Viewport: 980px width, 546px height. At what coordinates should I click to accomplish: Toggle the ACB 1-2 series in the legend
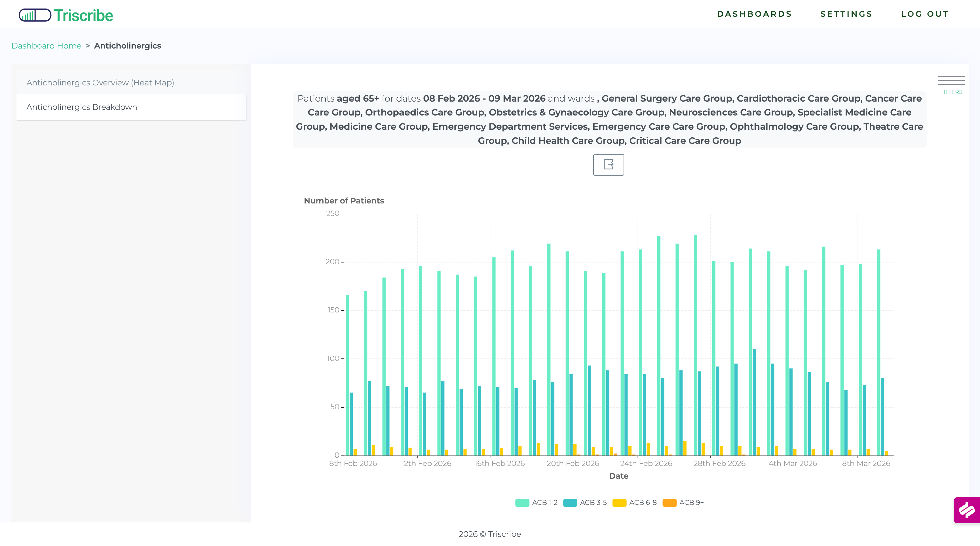click(x=537, y=503)
